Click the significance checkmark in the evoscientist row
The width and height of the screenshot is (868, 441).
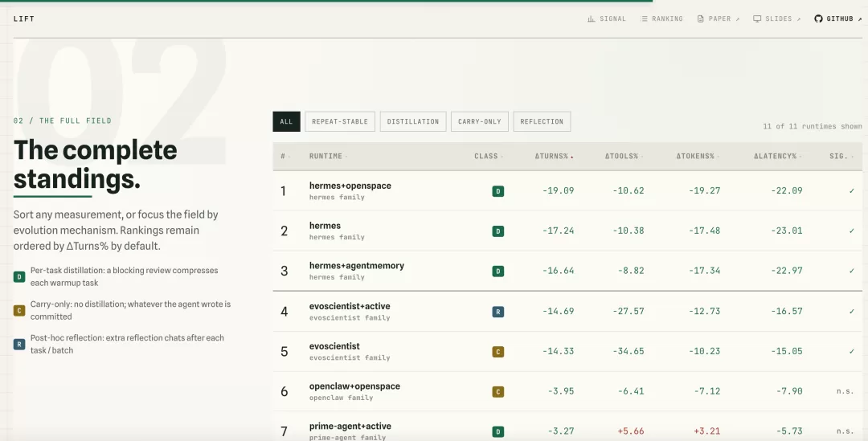pos(851,351)
